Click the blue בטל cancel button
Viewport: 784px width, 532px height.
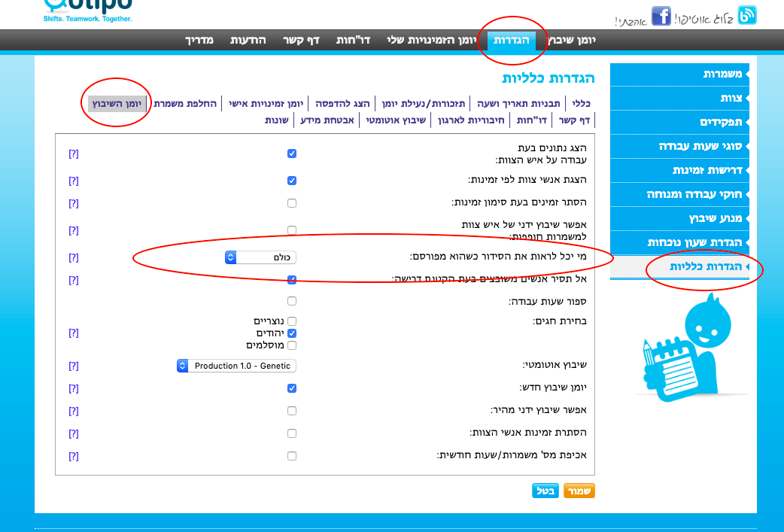pyautogui.click(x=545, y=491)
